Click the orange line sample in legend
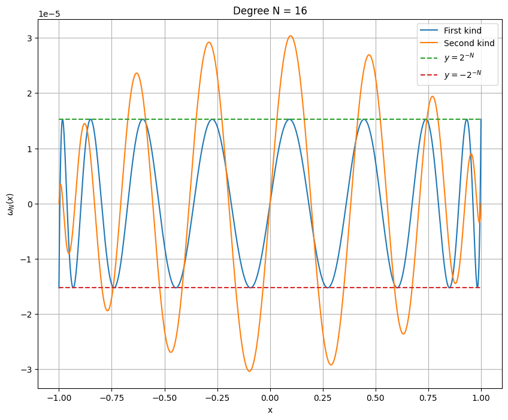Viewport: 508px width, 420px height. tap(430, 44)
